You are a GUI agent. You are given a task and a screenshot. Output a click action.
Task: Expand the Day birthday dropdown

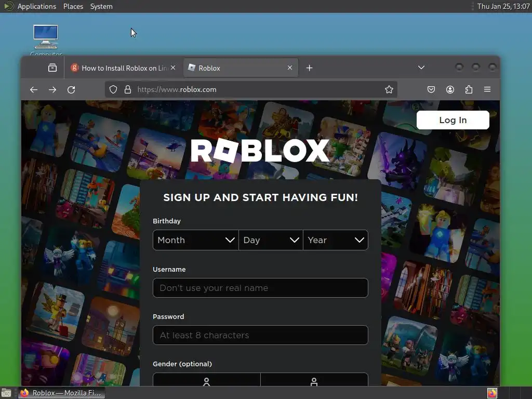(271, 240)
